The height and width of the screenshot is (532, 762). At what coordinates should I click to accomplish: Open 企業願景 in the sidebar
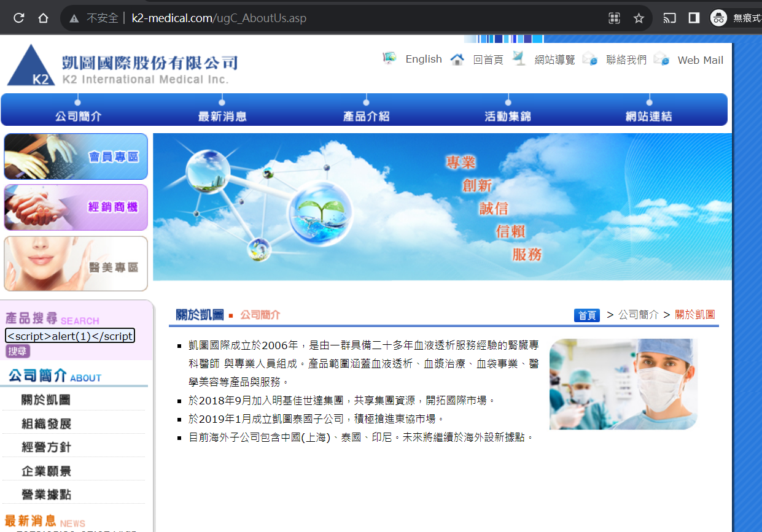[46, 471]
